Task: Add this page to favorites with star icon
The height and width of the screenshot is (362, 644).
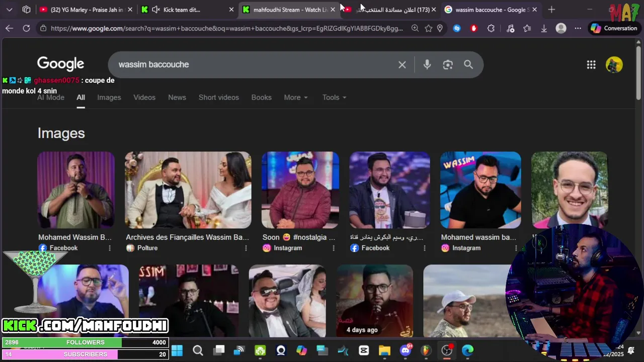Action: point(428,28)
